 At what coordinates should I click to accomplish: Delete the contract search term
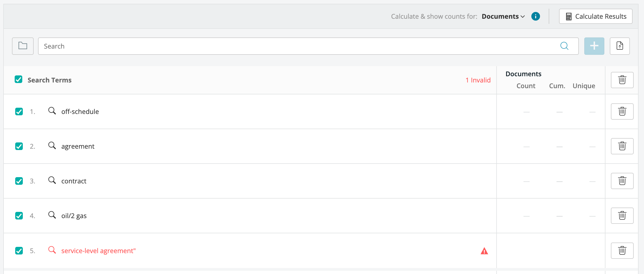tap(622, 181)
